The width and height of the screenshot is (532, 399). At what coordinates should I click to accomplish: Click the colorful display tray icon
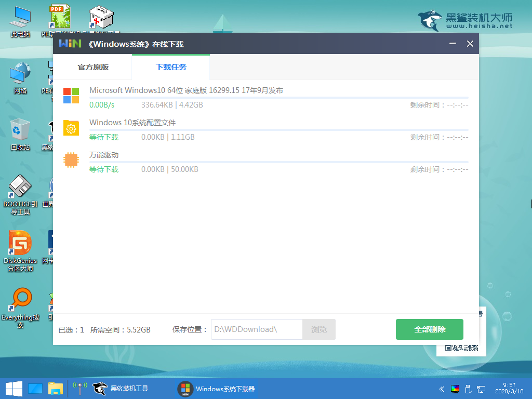(455, 389)
